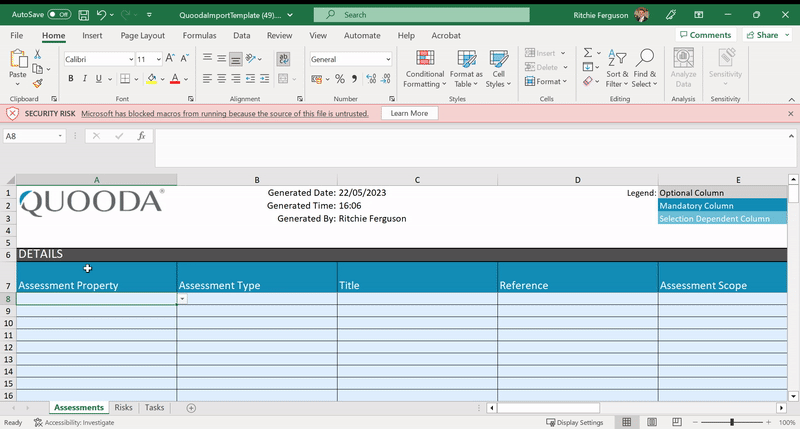Click the yellow Fill Color button
Screen dimensions: 800x429
[x=152, y=79]
